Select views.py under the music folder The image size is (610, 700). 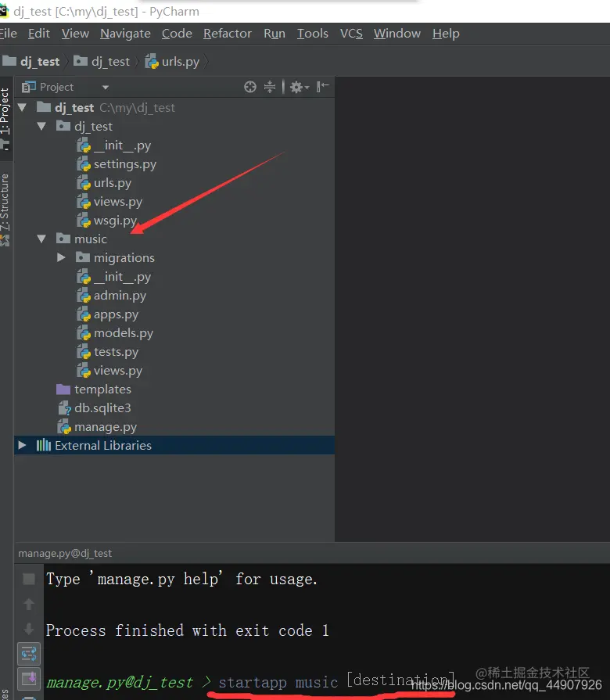click(109, 371)
